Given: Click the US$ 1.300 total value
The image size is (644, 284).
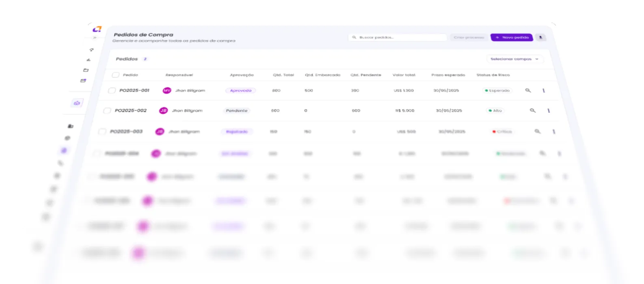Looking at the screenshot, I should (x=404, y=91).
